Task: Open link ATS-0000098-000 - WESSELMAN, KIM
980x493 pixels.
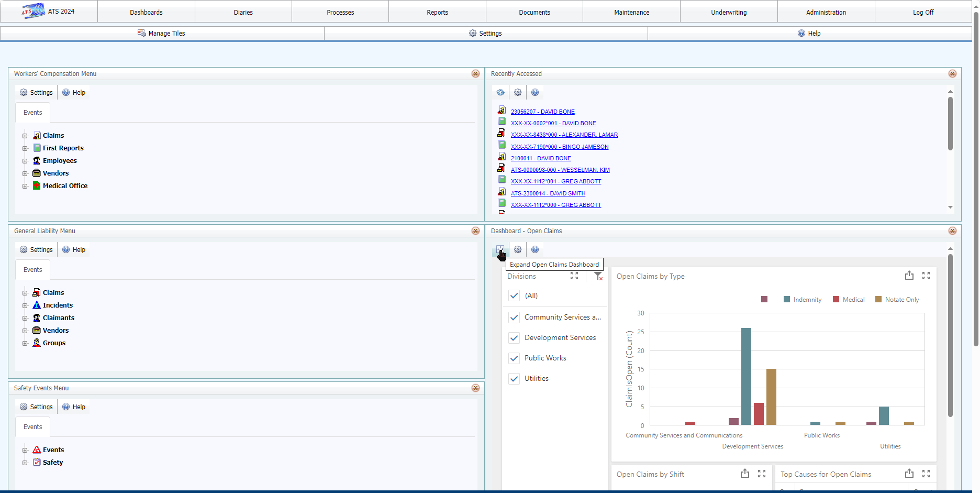Action: coord(560,170)
